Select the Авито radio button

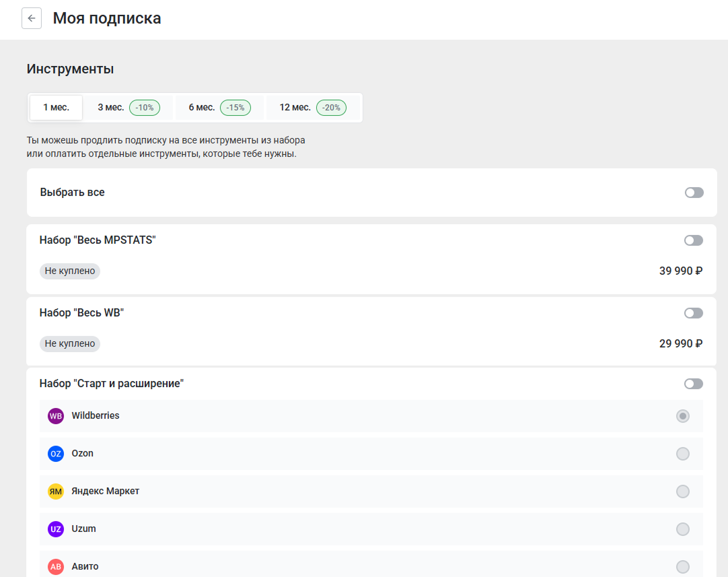tap(682, 566)
